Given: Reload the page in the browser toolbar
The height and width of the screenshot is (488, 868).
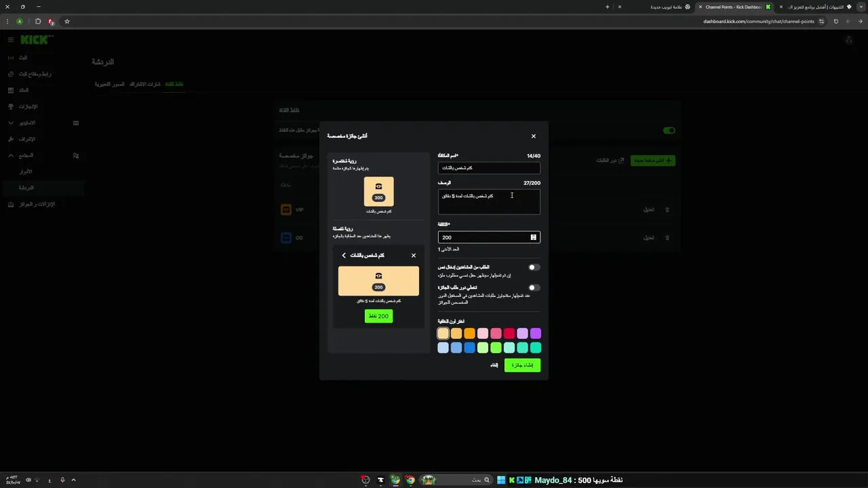Looking at the screenshot, I should click(835, 21).
